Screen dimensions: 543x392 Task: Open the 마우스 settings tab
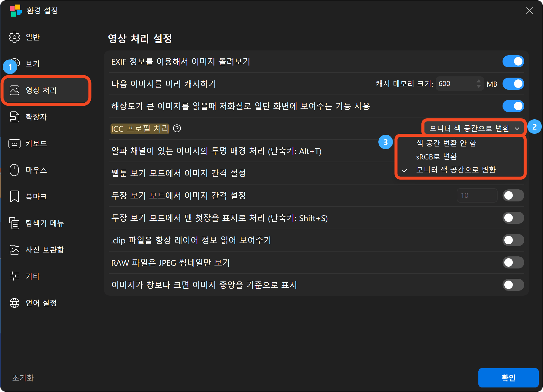pyautogui.click(x=46, y=170)
